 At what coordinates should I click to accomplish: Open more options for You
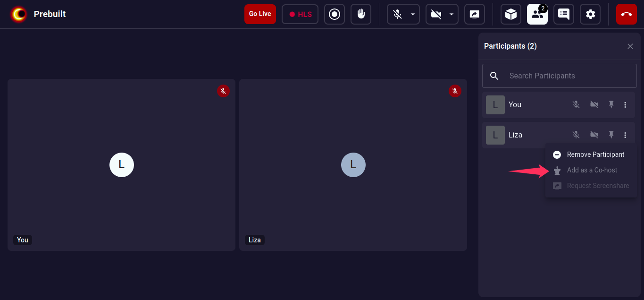click(625, 105)
